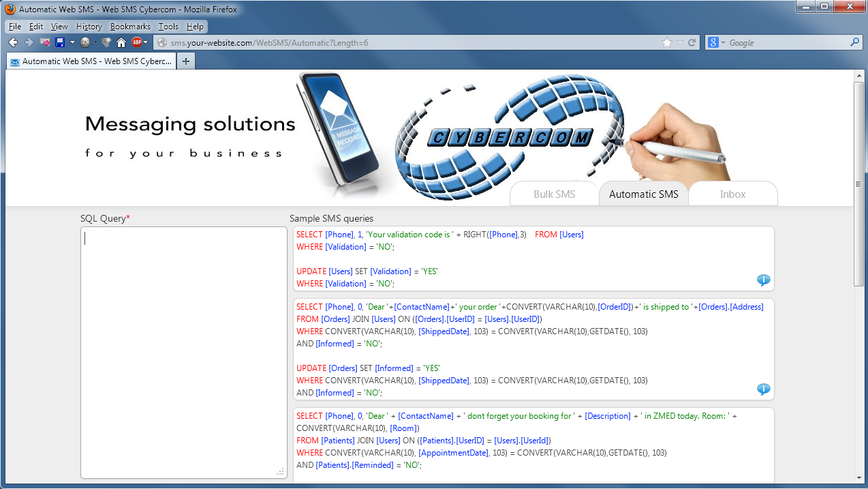Open the Tools menu
The image size is (868, 489).
tap(168, 27)
